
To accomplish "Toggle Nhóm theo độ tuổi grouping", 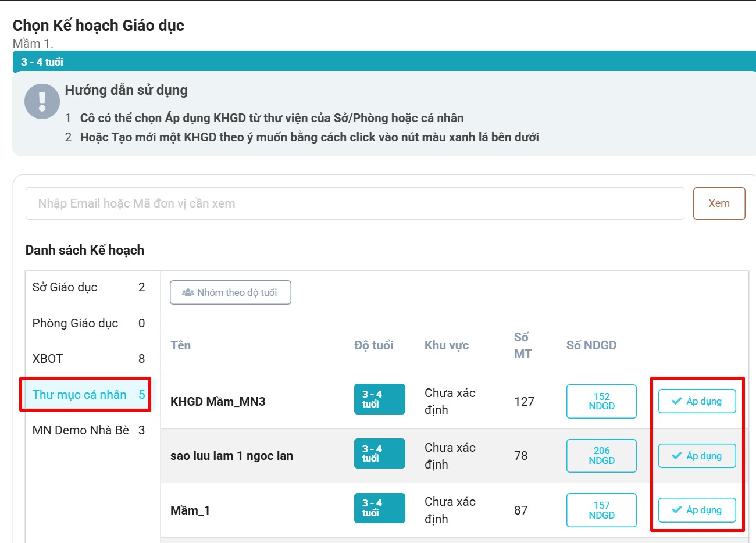I will coord(230,292).
